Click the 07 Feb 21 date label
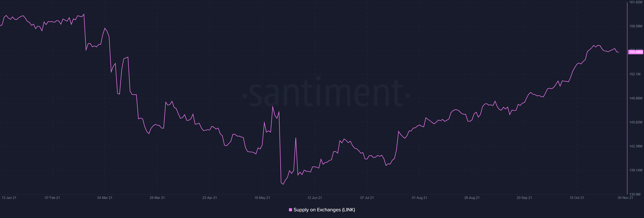The image size is (644, 218). pyautogui.click(x=52, y=198)
